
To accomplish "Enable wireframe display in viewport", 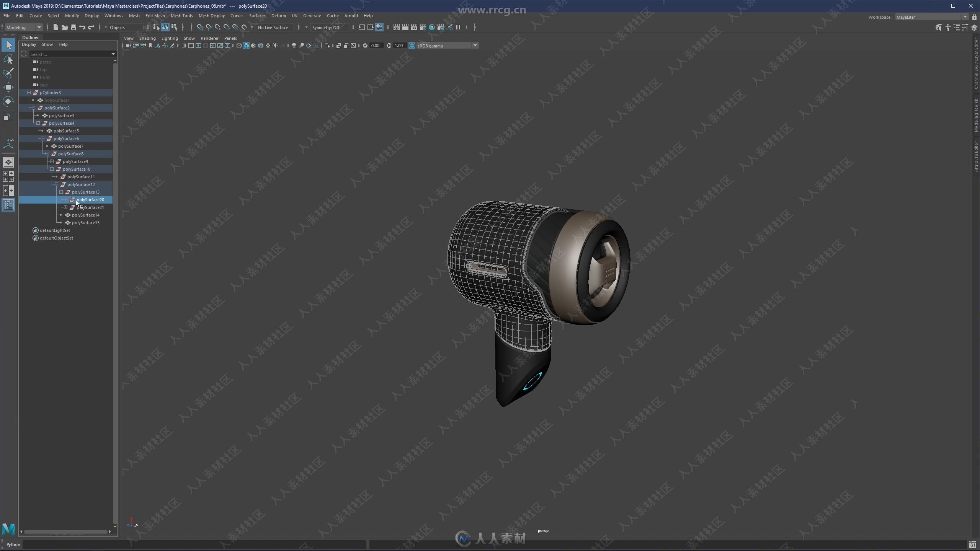I will point(239,46).
